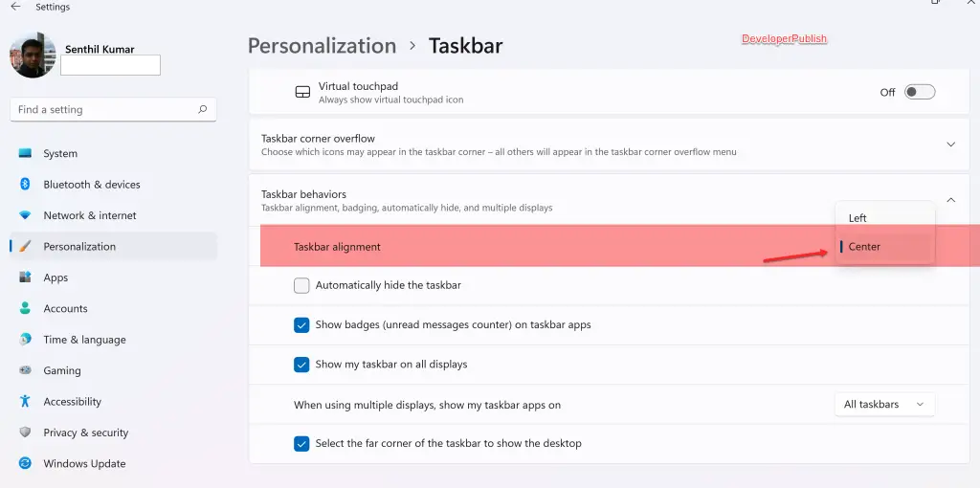Turn on the Virtual touchpad toggle
This screenshot has width=980, height=488.
click(920, 92)
